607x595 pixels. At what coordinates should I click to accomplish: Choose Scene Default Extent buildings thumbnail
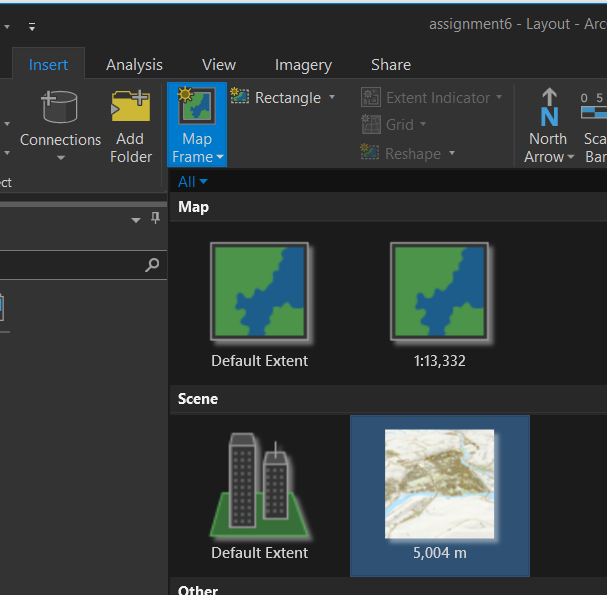[x=259, y=485]
